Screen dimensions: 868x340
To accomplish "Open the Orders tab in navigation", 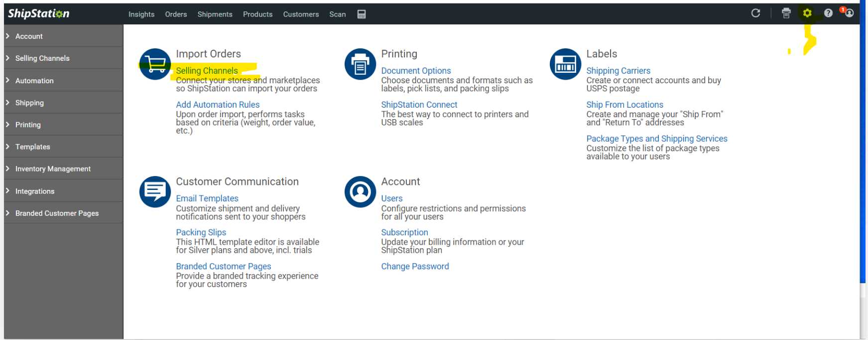I will (x=176, y=14).
